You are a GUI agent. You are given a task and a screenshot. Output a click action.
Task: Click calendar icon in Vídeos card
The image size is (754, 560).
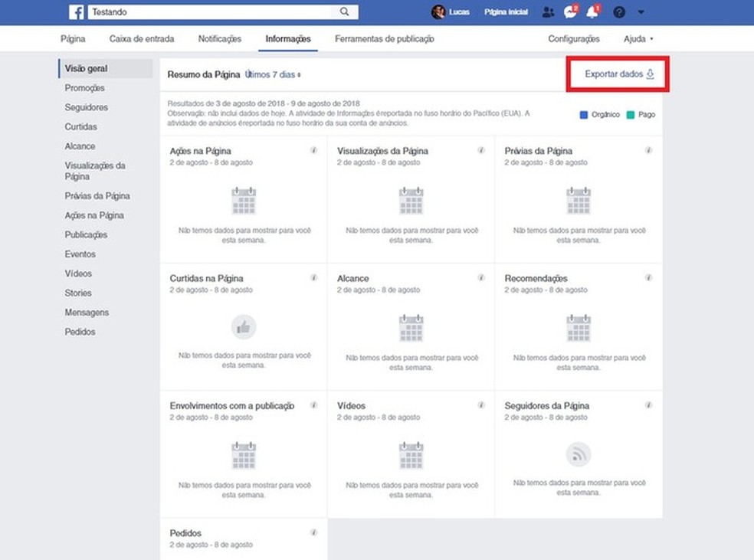[x=411, y=455]
